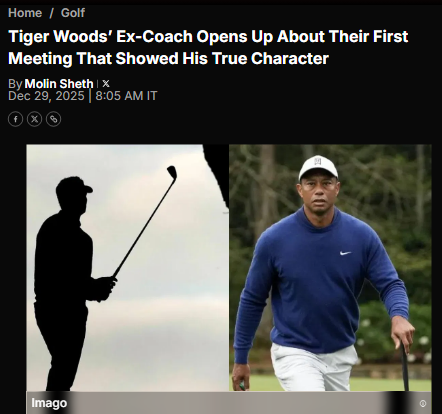Go to Home breadcrumb
Image resolution: width=442 pixels, height=414 pixels.
pyautogui.click(x=25, y=13)
